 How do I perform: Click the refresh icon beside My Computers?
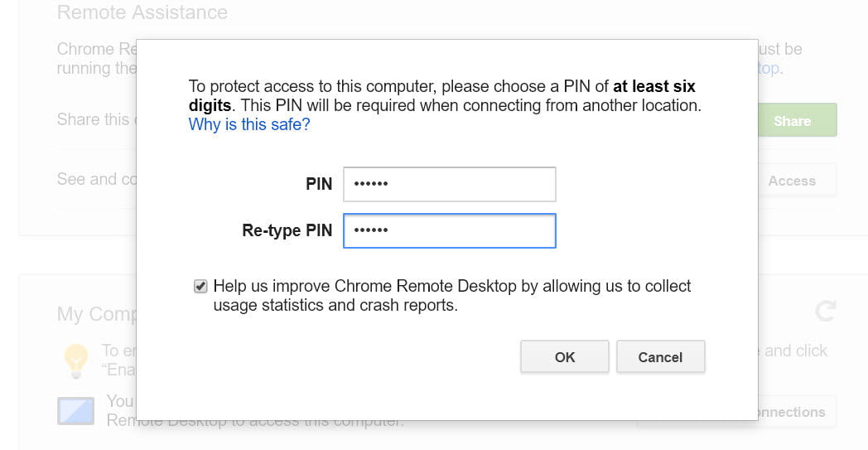tap(825, 311)
